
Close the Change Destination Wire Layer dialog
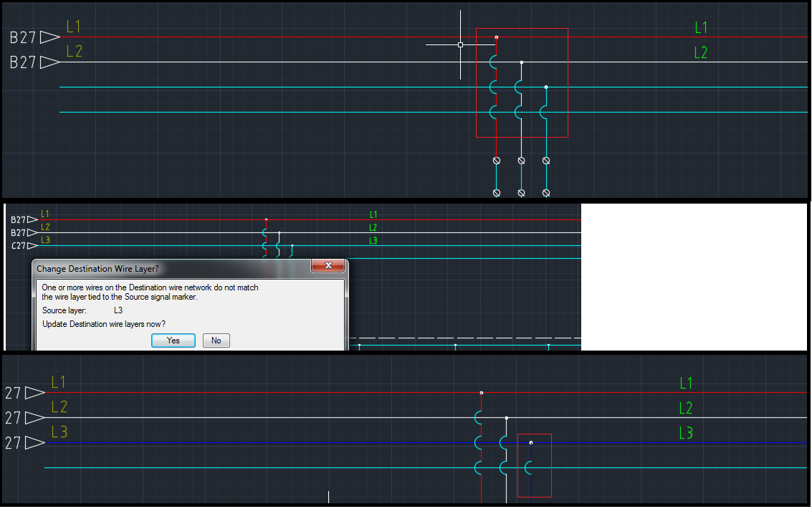pos(328,265)
